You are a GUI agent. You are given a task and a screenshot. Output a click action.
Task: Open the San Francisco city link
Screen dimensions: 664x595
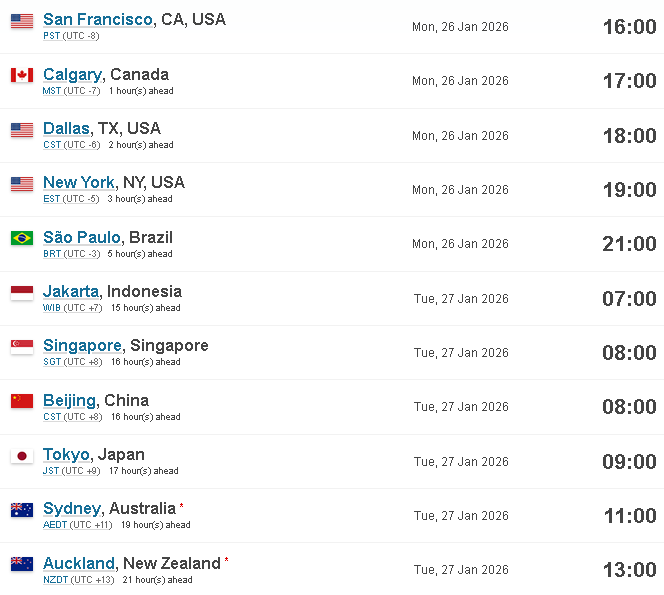click(x=98, y=19)
